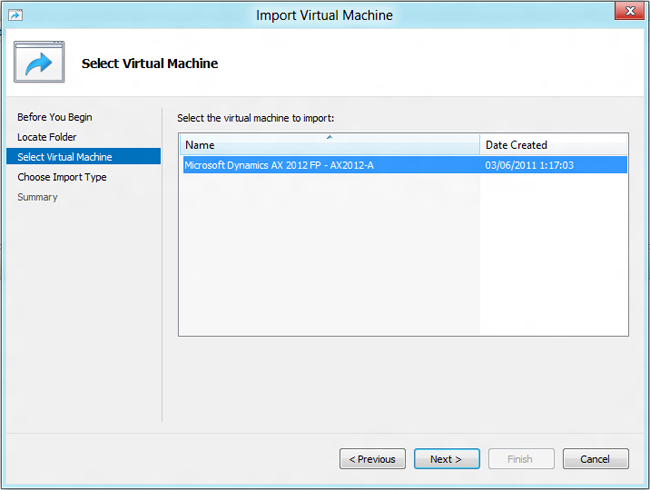Click the Next > button
650x490 pixels.
(x=446, y=459)
